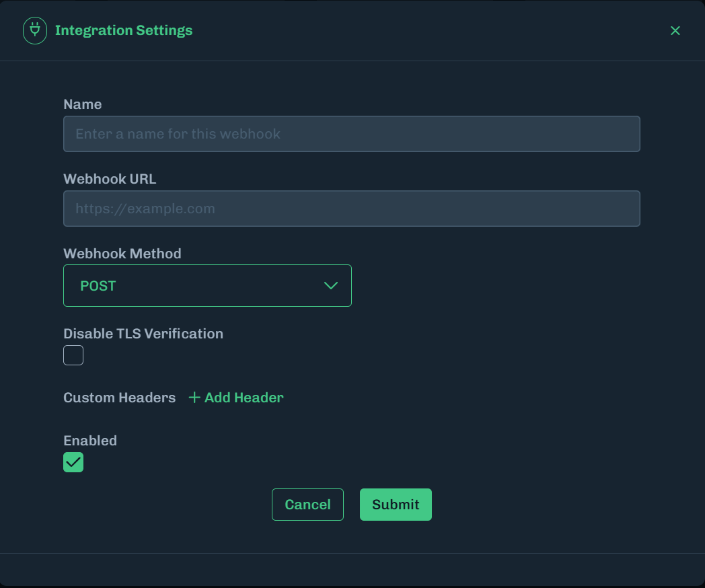Viewport: 705px width, 588px height.
Task: Close the Integration Settings dialog
Action: pos(675,31)
